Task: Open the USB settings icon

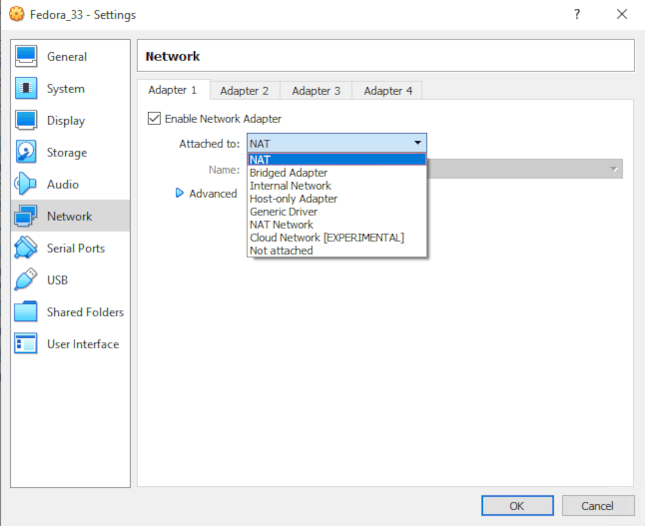Action: click(27, 281)
